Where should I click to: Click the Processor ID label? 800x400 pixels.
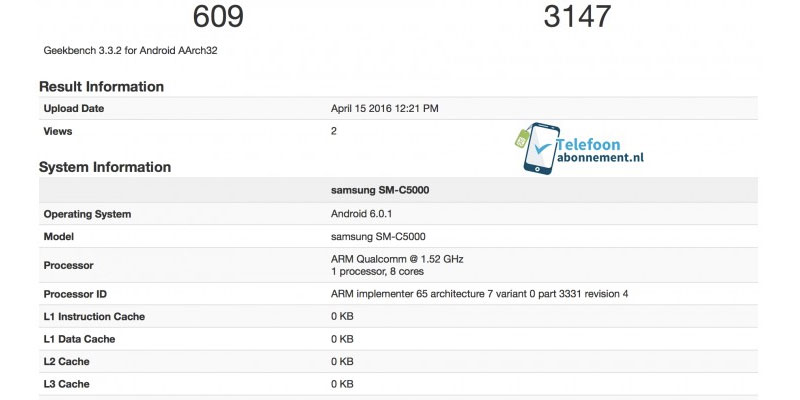[75, 294]
